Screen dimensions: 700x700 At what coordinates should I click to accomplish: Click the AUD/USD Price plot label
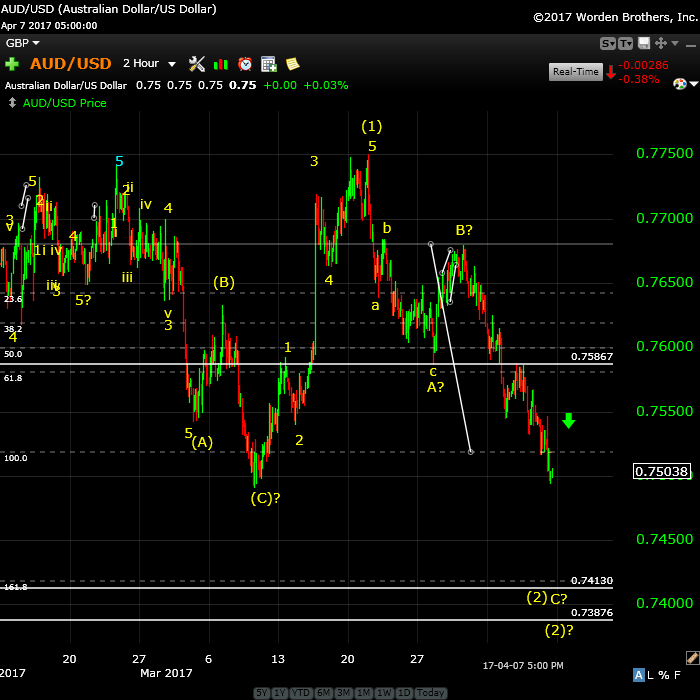[x=65, y=103]
